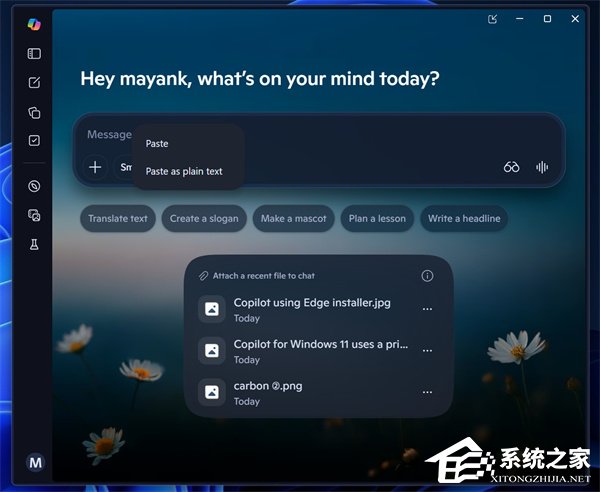Toggle the sidebar panel icon

34,54
